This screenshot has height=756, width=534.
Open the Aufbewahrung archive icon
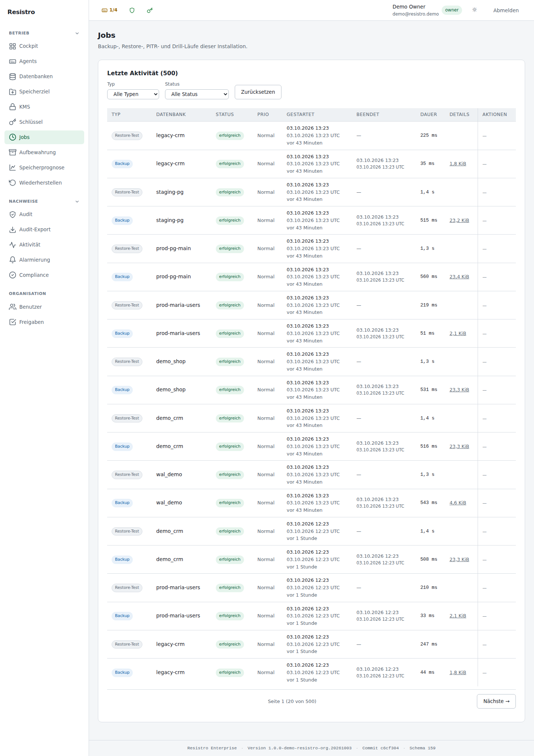13,153
